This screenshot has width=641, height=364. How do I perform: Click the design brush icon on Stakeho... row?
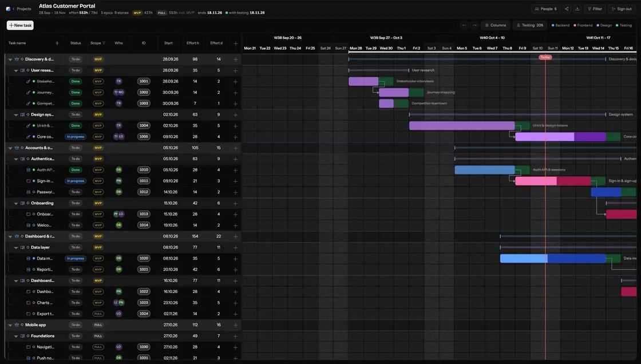coord(28,81)
